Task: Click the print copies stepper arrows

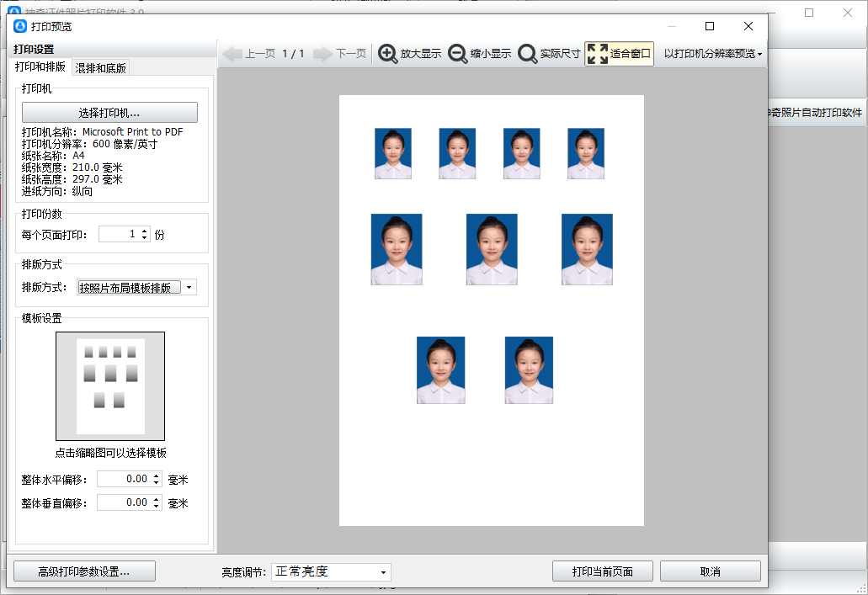Action: tap(145, 235)
